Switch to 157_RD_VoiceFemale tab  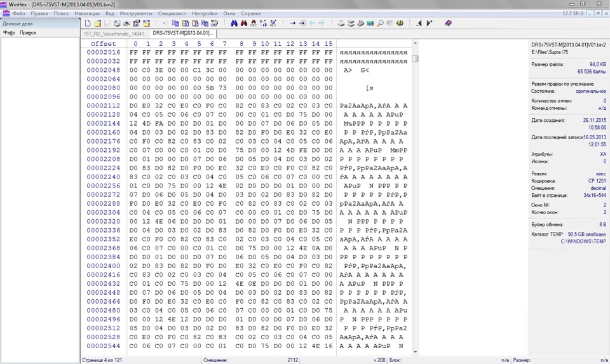point(116,34)
